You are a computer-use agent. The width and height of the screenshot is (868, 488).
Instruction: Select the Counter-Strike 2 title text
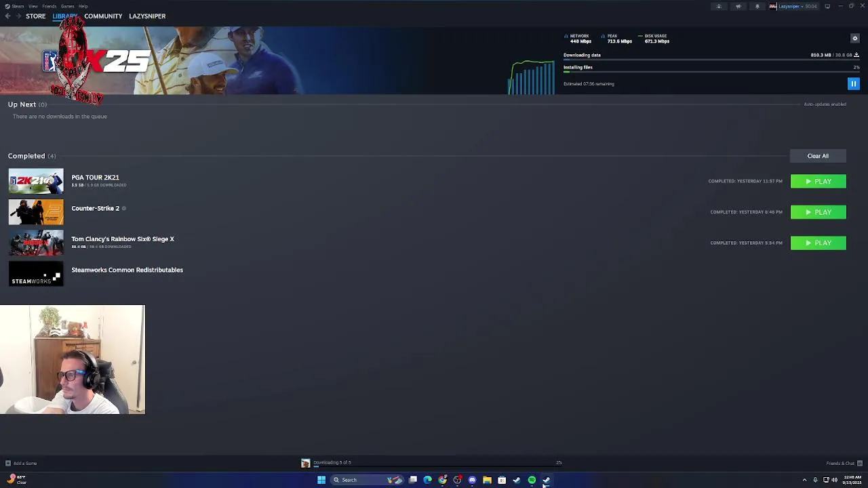pos(95,208)
